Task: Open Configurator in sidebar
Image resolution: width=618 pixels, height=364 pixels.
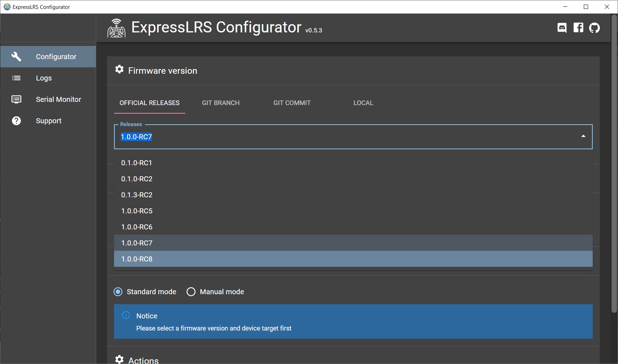Action: pyautogui.click(x=48, y=57)
